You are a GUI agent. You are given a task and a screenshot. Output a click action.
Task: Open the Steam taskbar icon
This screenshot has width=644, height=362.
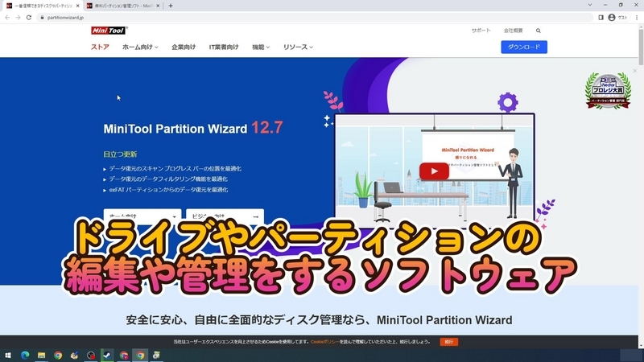tap(107, 356)
